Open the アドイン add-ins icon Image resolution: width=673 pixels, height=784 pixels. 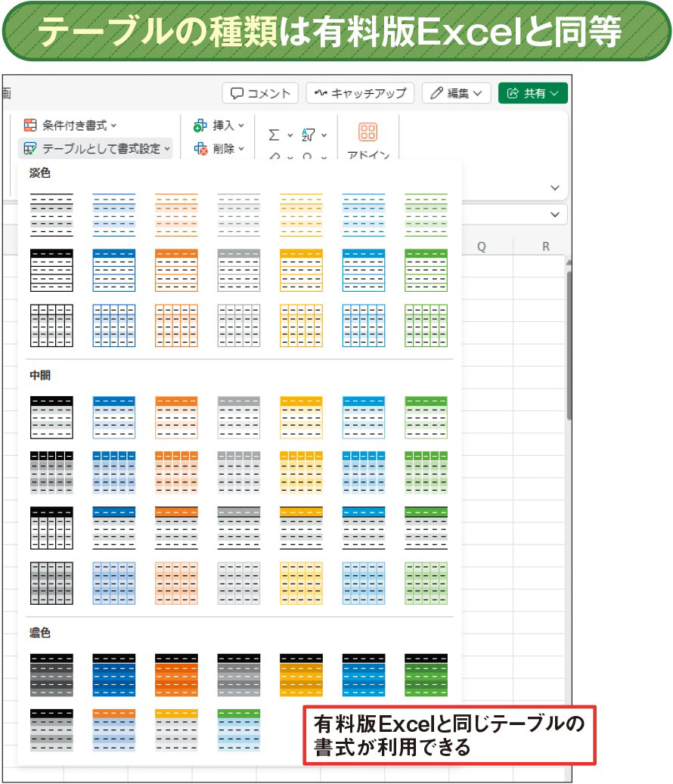[x=368, y=132]
